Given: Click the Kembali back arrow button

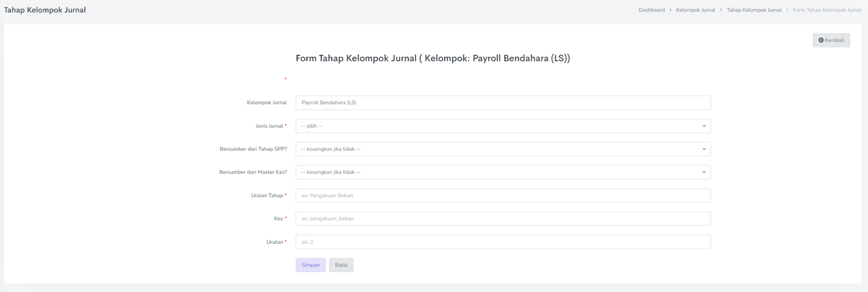Looking at the screenshot, I should pos(831,40).
